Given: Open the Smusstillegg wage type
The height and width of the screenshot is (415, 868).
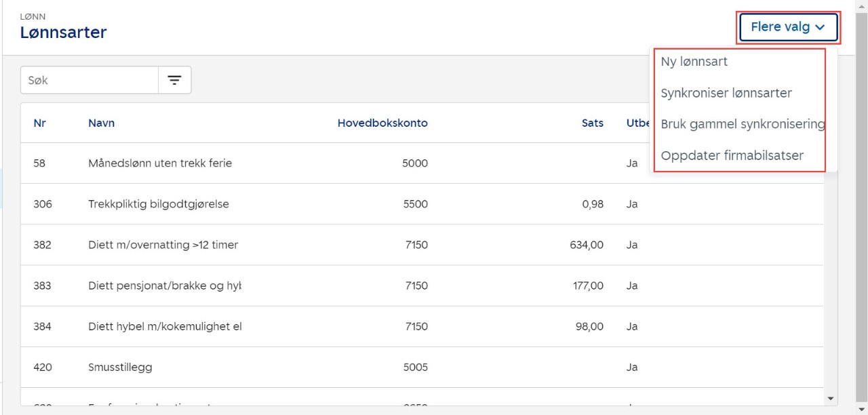Looking at the screenshot, I should coord(120,367).
